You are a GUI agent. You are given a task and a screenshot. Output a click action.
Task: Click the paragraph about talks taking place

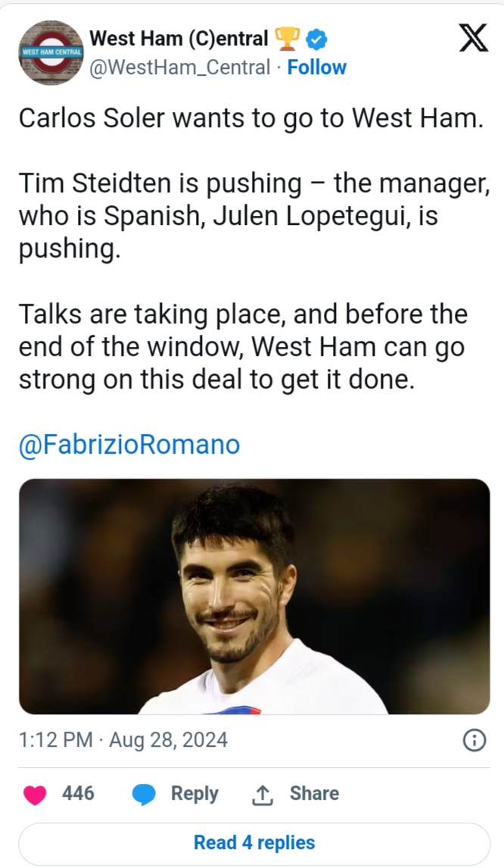pos(242,346)
